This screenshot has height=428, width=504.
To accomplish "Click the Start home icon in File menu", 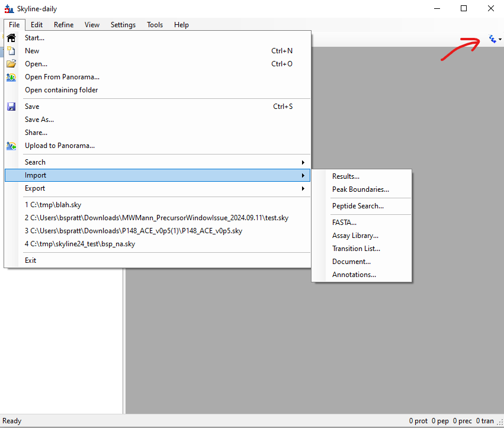I will click(x=11, y=38).
